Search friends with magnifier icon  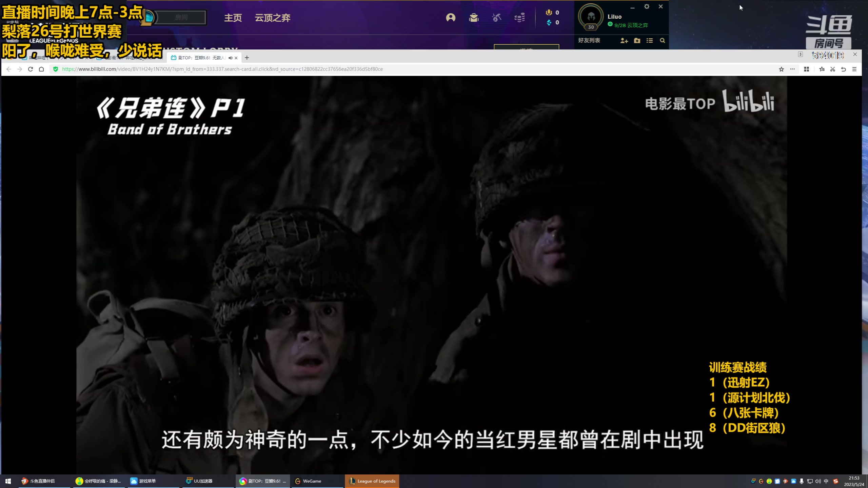click(x=662, y=41)
